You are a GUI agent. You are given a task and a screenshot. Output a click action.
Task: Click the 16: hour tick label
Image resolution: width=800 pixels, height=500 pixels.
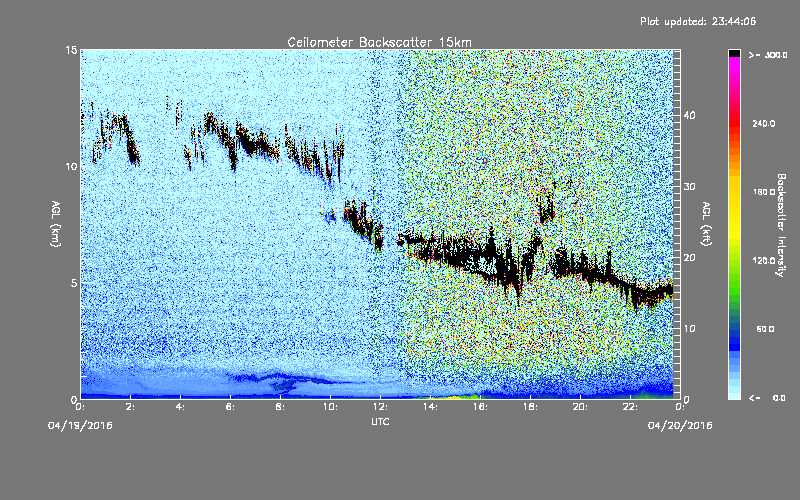point(480,407)
